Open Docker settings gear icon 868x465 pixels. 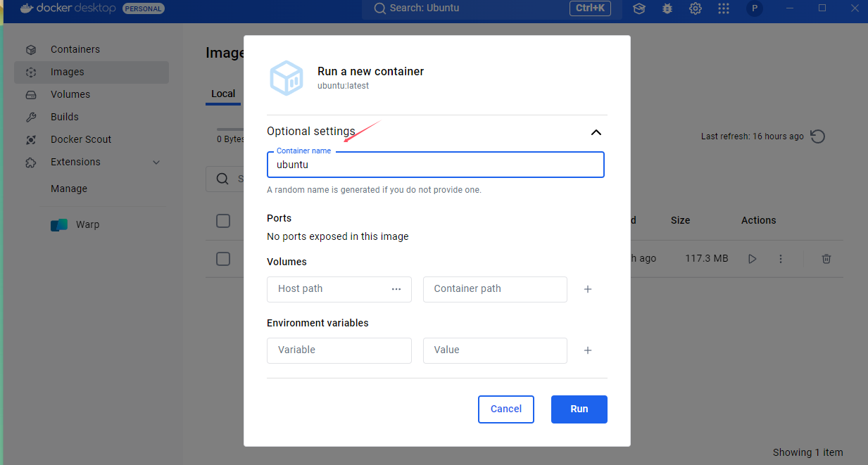(696, 8)
